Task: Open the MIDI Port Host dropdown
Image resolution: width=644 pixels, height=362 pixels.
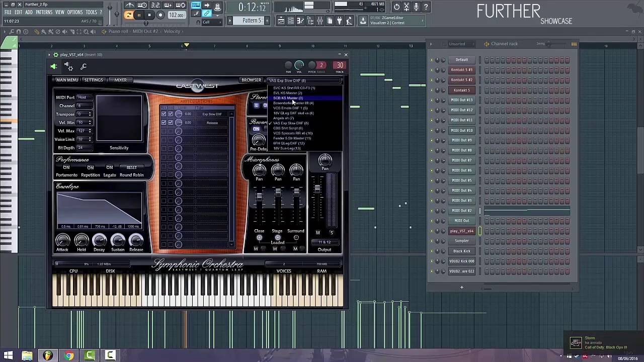Action: click(x=85, y=97)
